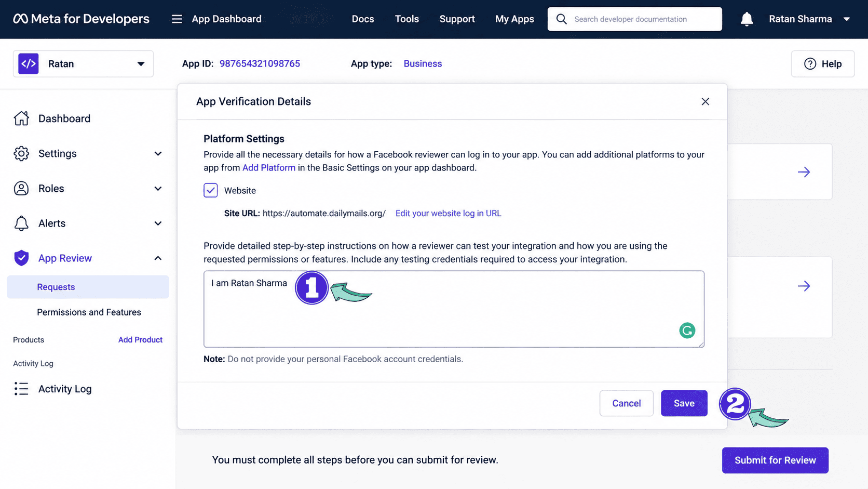Open the Ratan app selector dropdown
868x489 pixels.
(83, 64)
